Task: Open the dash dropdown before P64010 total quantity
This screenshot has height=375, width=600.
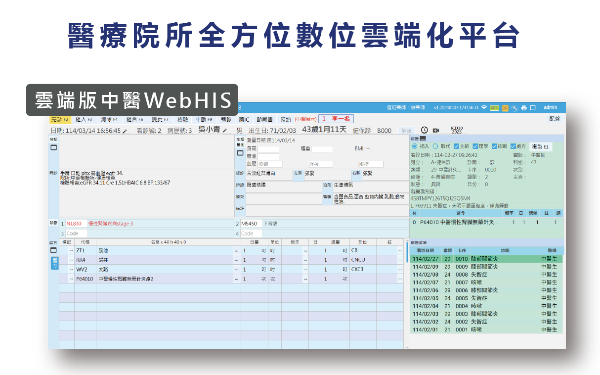Action: coord(305,279)
